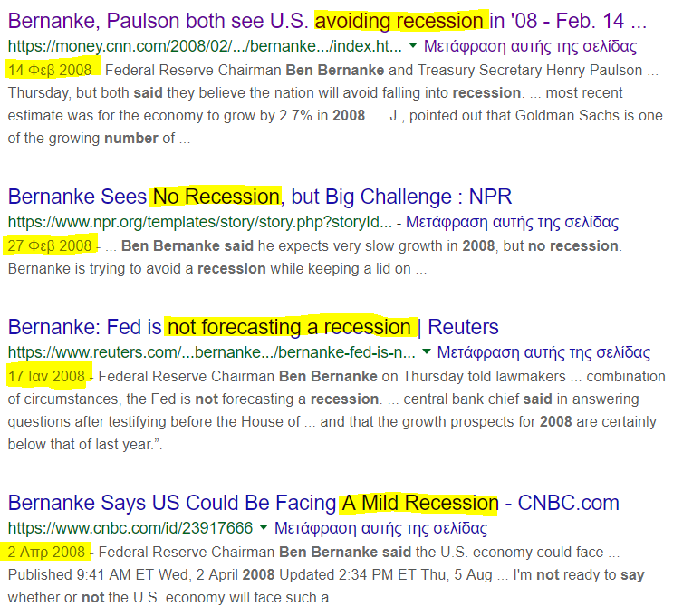
Task: Open the CNBC.com 'A Mild Recession' headline
Action: pyautogui.click(x=312, y=503)
